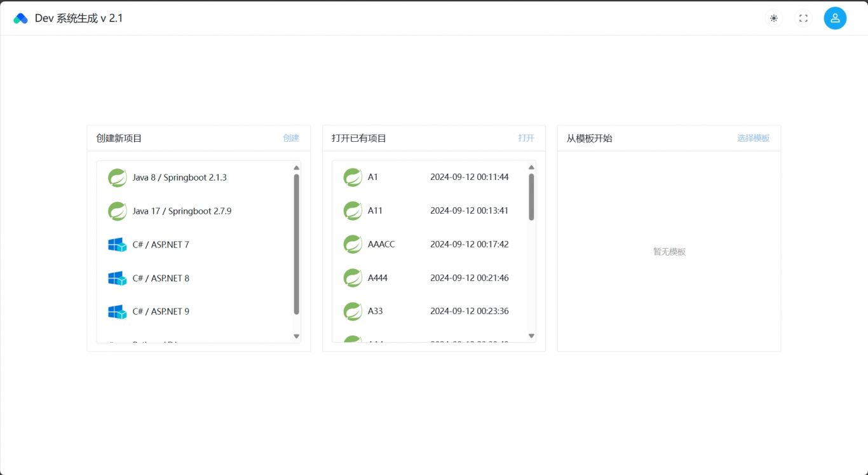
Task: Click the 打开已有项目 panel title
Action: 359,138
